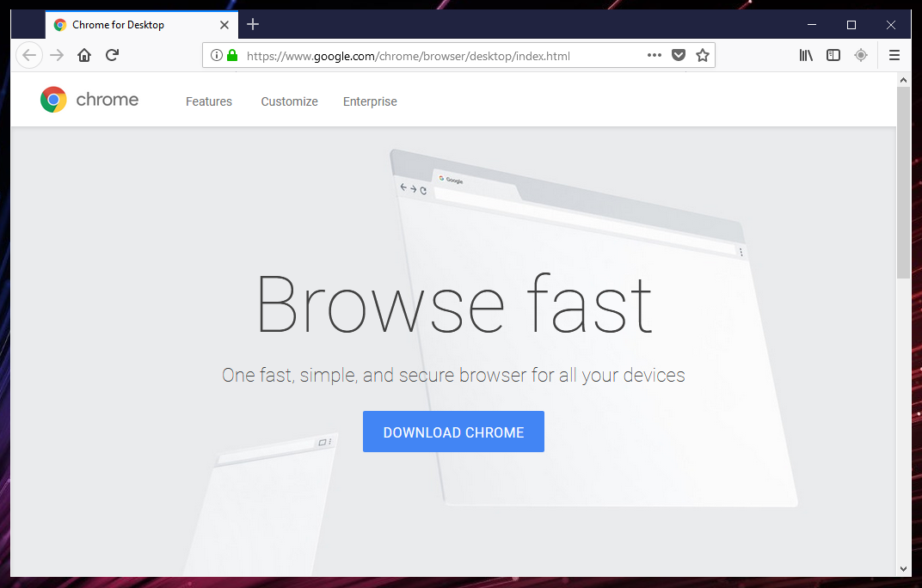Click the Chrome logo in page header
Image resolution: width=922 pixels, height=588 pixels.
[x=89, y=100]
